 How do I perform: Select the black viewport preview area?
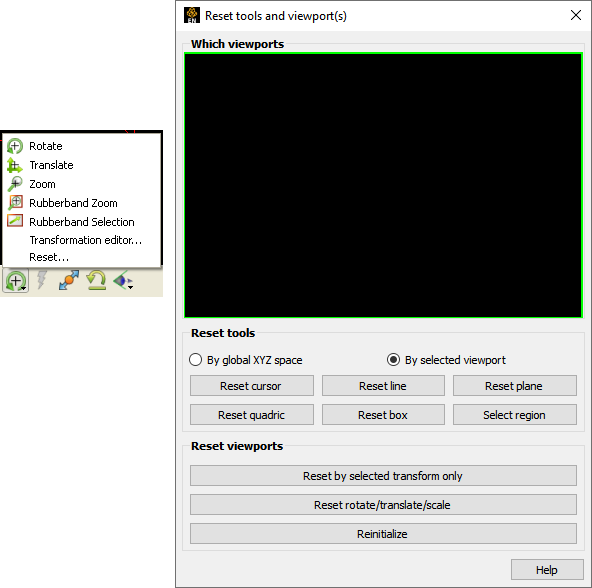point(383,185)
